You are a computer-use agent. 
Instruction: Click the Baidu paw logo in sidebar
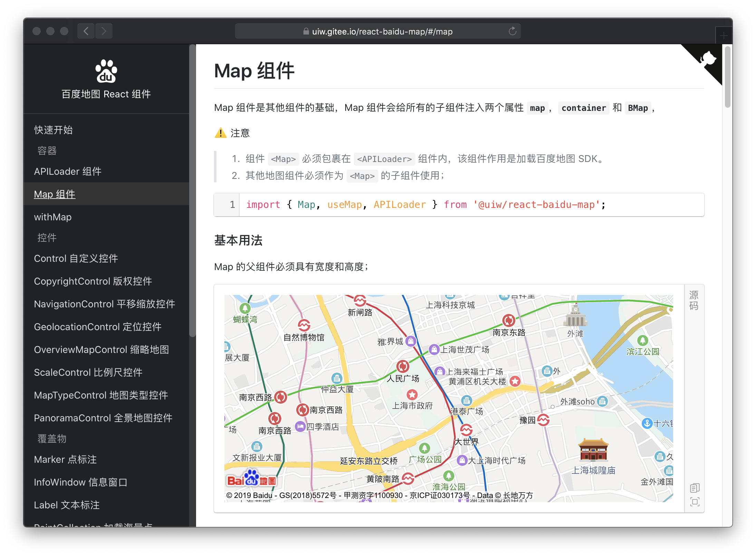(106, 71)
